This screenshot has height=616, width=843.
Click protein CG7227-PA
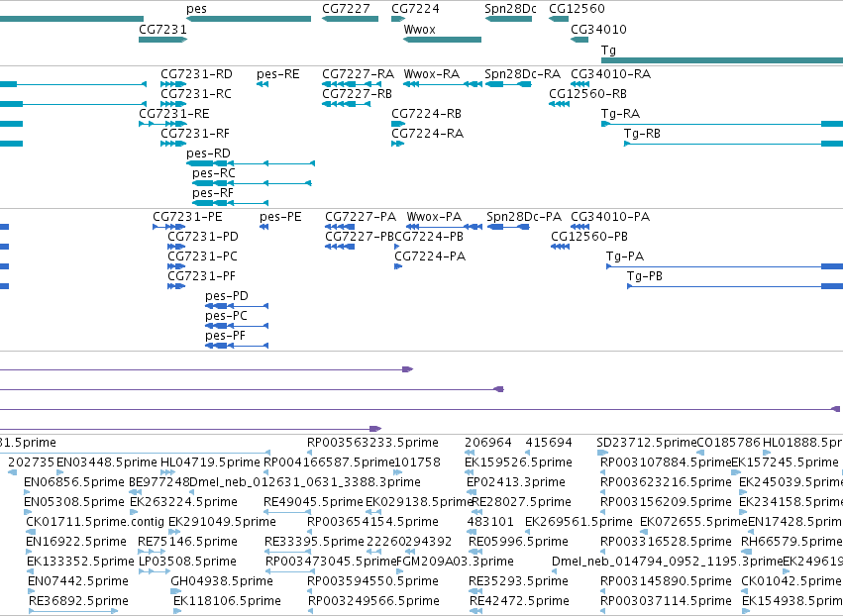pyautogui.click(x=361, y=217)
